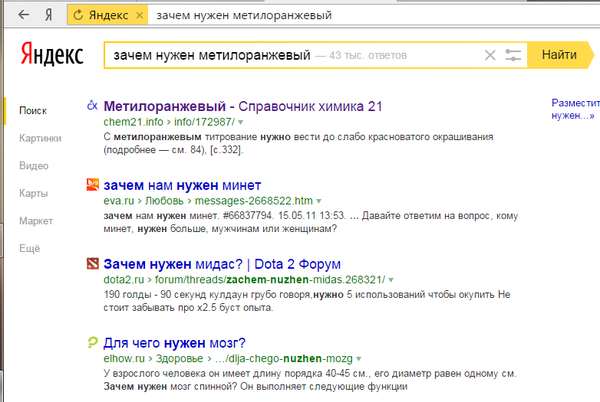This screenshot has height=402, width=600.
Task: Expand the arrow after chem21.info URL
Action: (241, 122)
